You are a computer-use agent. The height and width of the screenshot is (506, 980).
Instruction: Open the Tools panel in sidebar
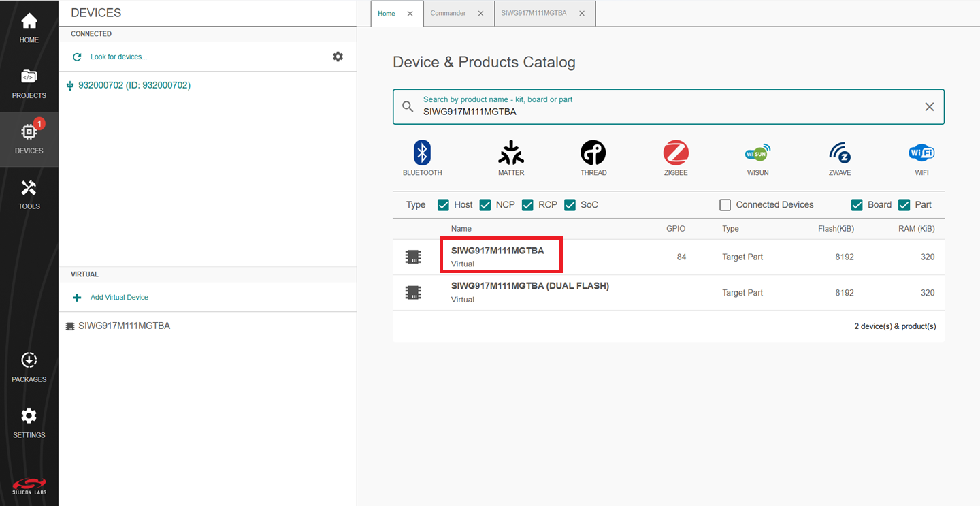(29, 194)
